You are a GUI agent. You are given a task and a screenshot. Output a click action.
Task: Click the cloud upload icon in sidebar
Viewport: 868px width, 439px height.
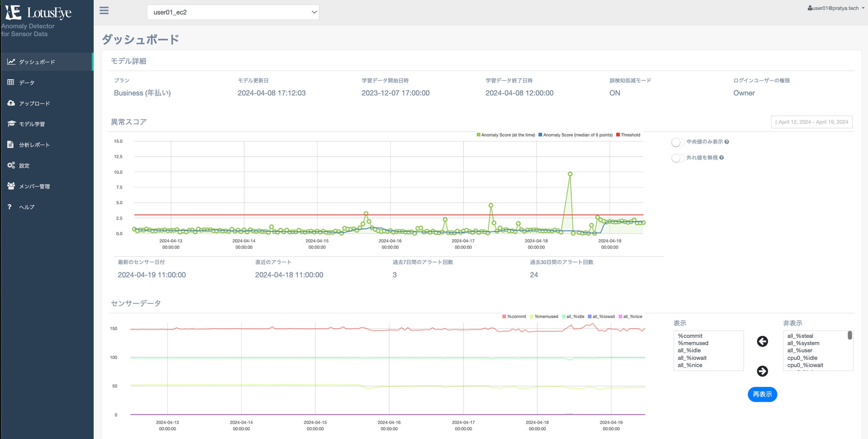[x=11, y=103]
